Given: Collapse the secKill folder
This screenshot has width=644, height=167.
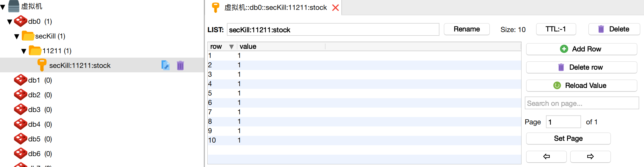Looking at the screenshot, I should tap(17, 36).
